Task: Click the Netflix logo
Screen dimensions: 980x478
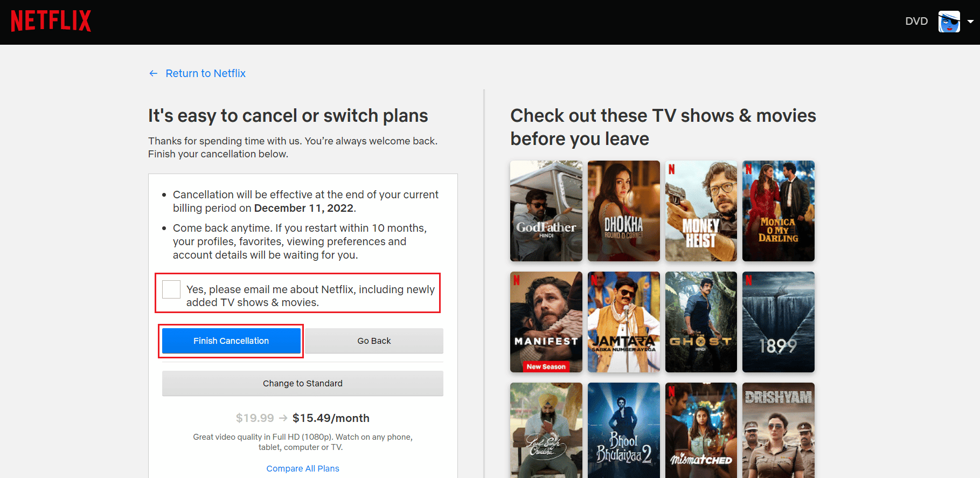Action: tap(51, 21)
